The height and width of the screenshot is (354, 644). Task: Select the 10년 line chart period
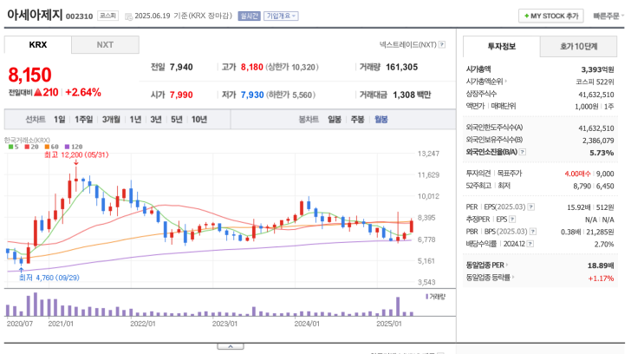(199, 119)
